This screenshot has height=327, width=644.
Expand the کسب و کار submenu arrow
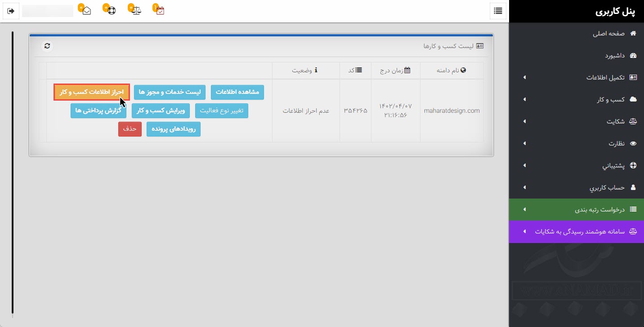524,99
